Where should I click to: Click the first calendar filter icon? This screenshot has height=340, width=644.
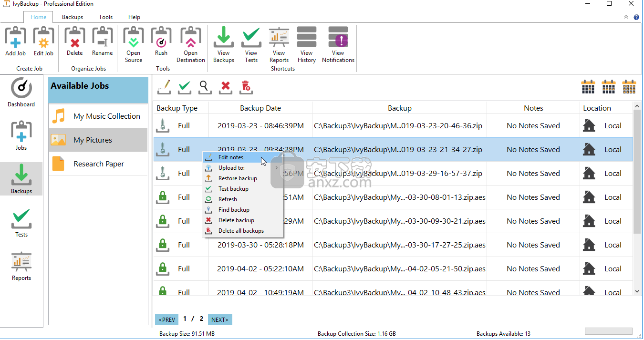pos(588,87)
